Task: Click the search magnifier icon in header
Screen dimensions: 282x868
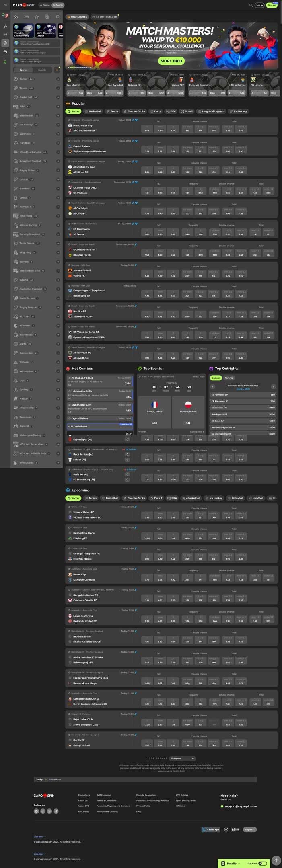Action: pos(251,5)
